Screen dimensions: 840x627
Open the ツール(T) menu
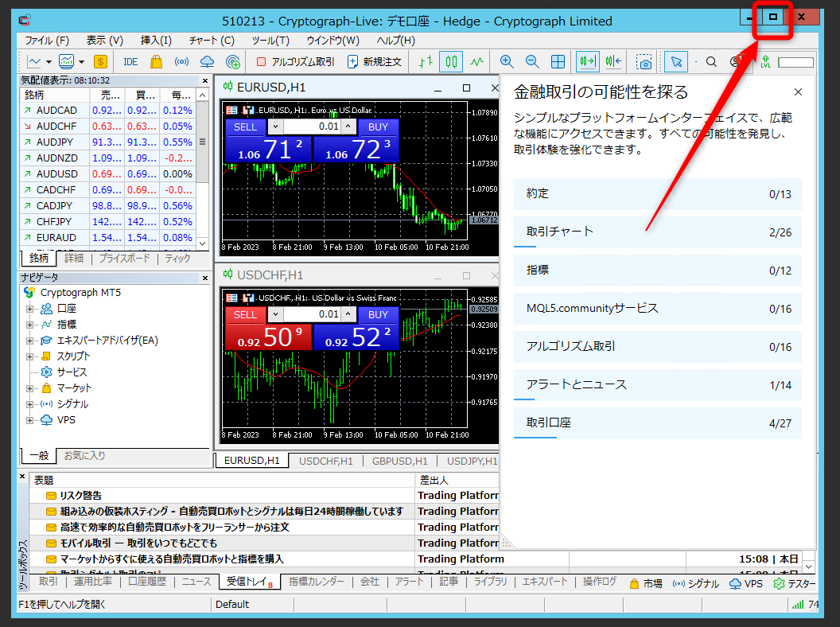270,41
